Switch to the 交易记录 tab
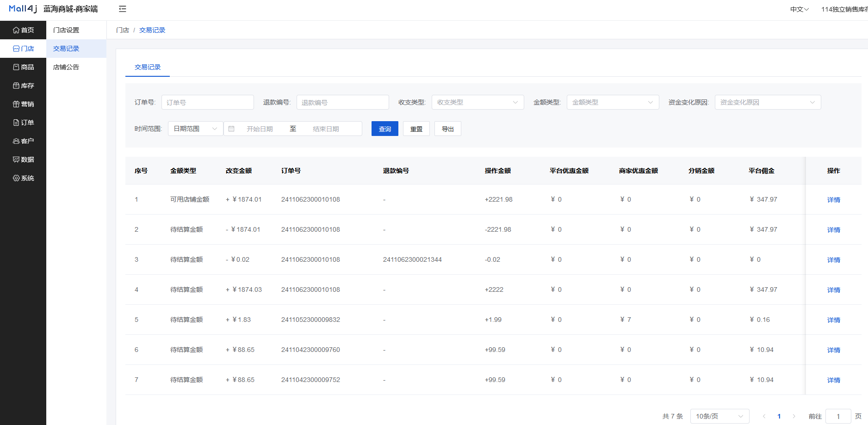868x425 pixels. (148, 67)
